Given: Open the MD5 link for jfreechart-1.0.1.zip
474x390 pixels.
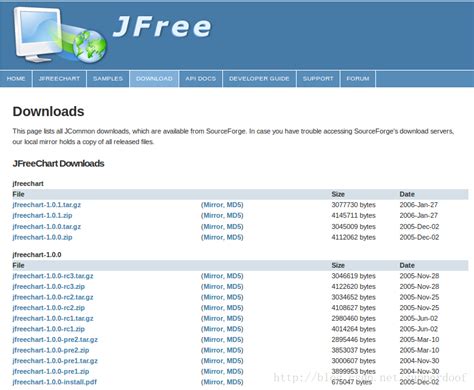Looking at the screenshot, I should 234,215.
